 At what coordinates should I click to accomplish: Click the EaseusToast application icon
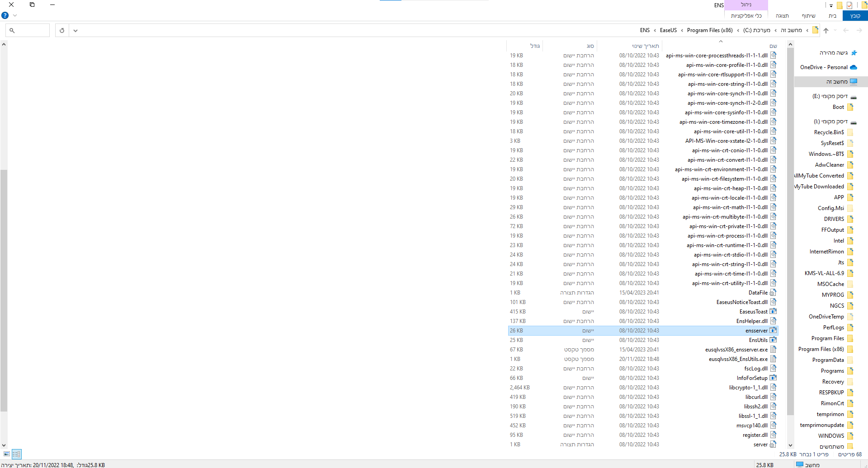click(x=773, y=312)
